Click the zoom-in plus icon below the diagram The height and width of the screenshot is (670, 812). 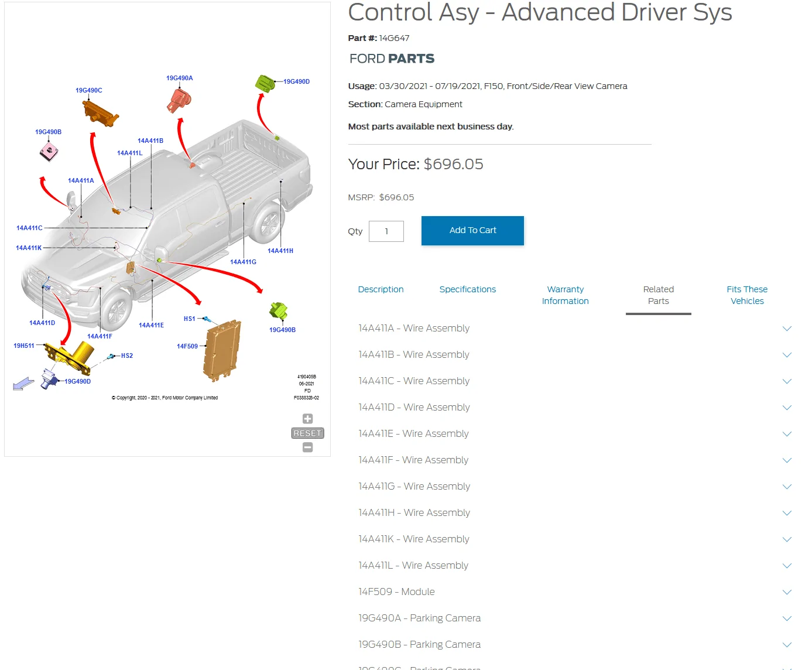307,418
